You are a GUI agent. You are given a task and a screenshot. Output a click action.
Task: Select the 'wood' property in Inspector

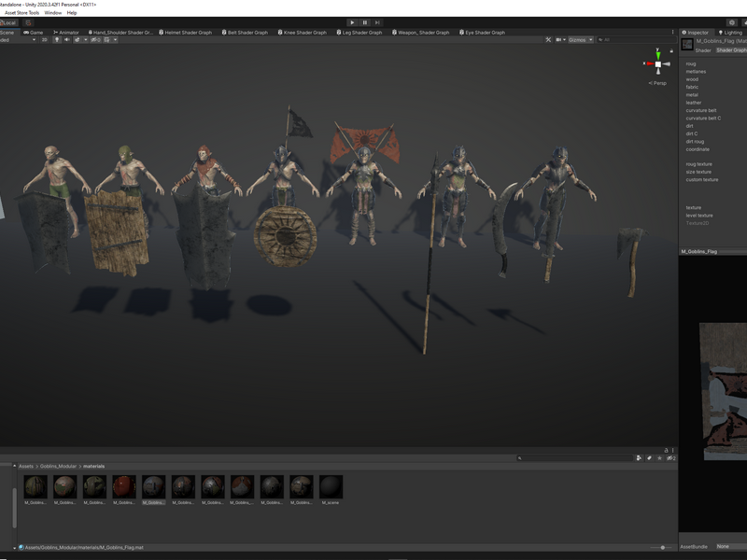click(692, 79)
